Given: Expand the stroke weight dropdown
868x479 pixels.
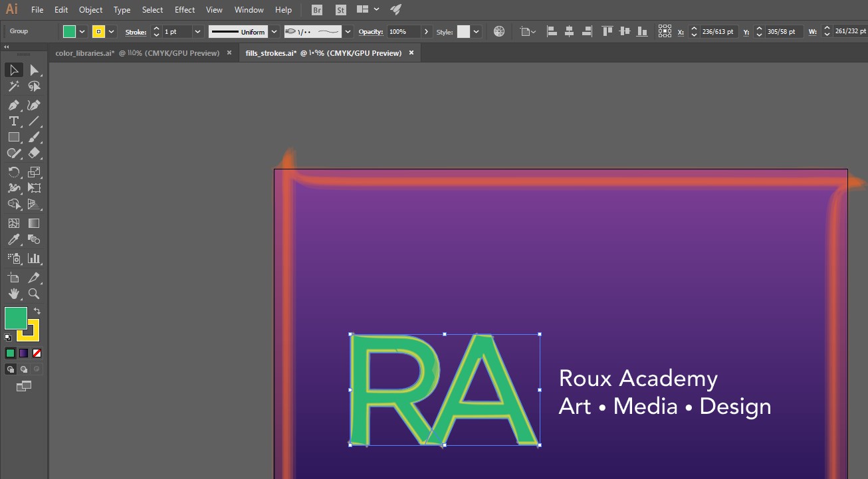Looking at the screenshot, I should (x=197, y=31).
